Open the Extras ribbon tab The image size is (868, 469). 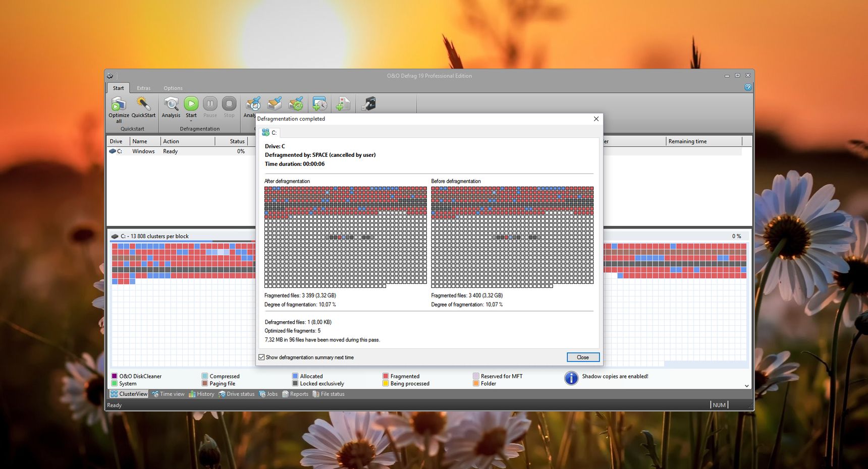(144, 88)
